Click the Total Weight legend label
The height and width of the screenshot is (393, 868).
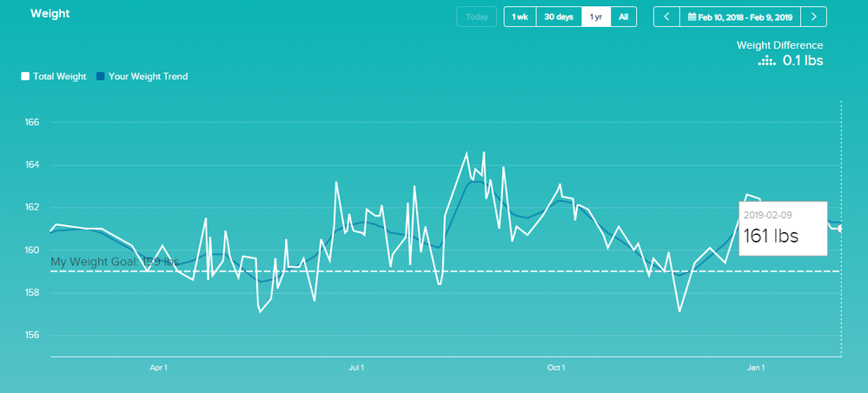tap(59, 77)
